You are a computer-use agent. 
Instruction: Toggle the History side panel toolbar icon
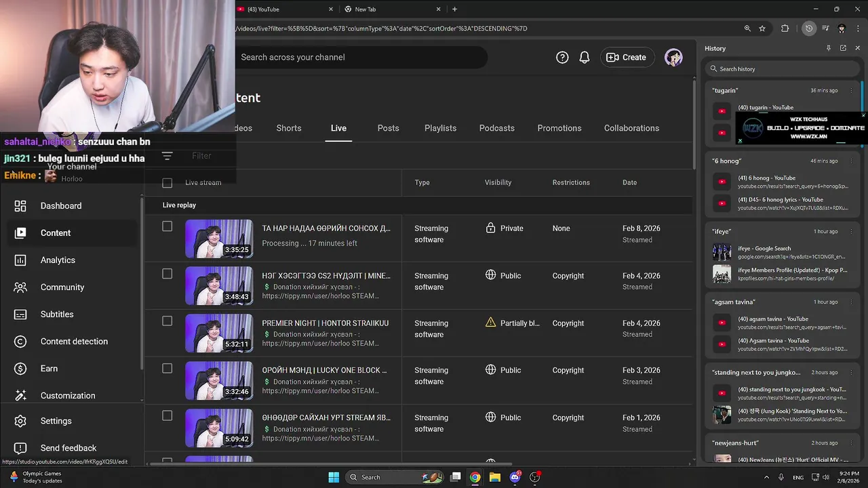pyautogui.click(x=808, y=28)
